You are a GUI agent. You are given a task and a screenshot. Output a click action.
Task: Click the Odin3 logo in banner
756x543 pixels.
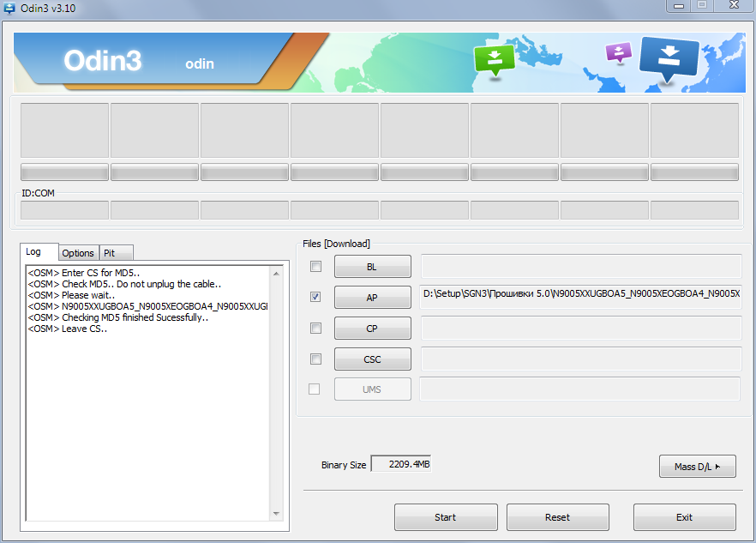(103, 61)
